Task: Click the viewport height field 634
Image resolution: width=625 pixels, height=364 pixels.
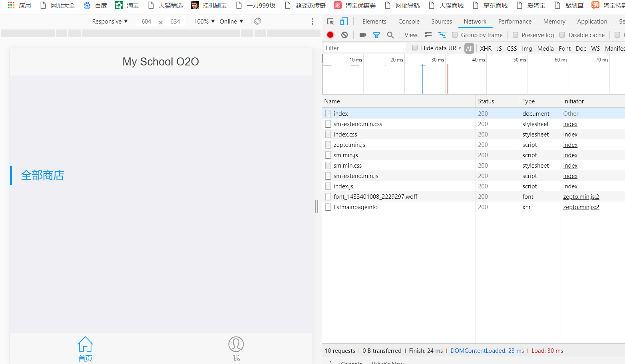Action: pos(175,22)
